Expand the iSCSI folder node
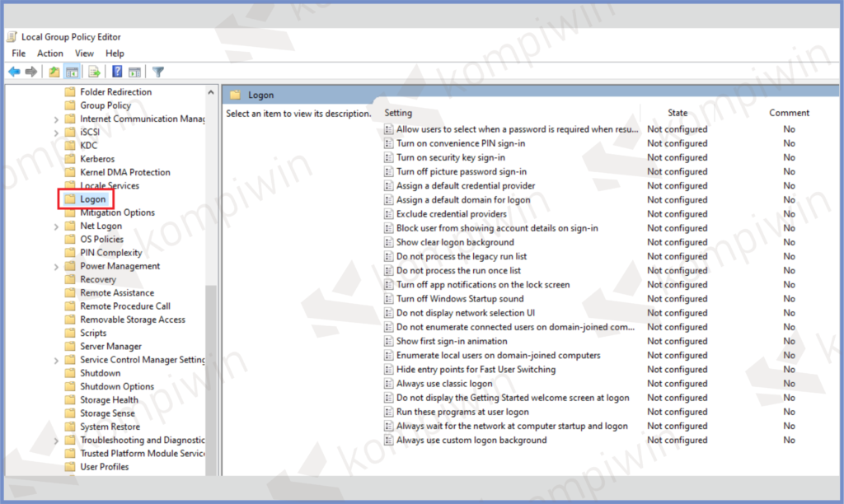 tap(56, 133)
